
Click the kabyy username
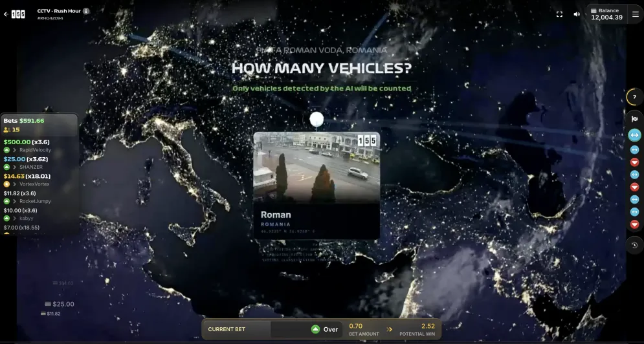coord(27,219)
